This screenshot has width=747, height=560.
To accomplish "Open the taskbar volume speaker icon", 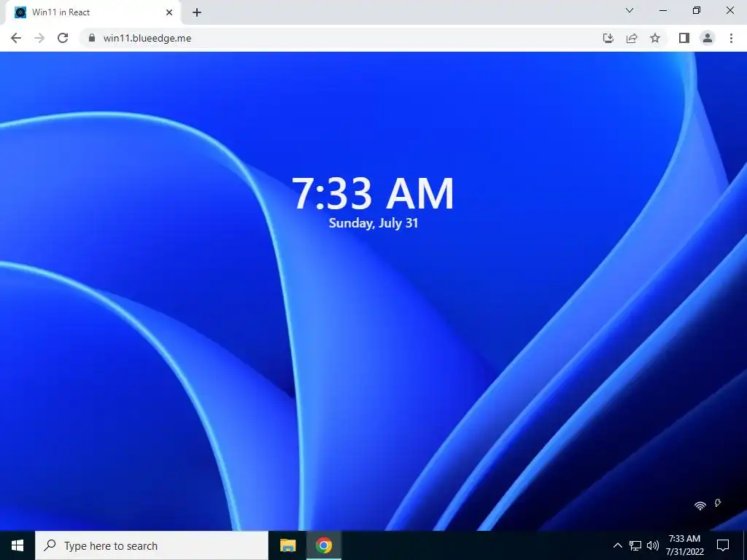I will pos(653,545).
